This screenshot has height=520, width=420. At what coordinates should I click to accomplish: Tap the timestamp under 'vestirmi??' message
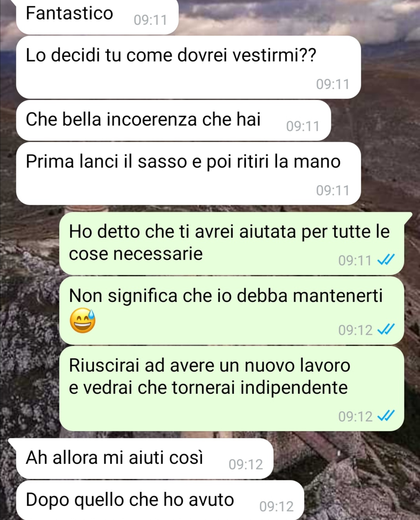[333, 84]
